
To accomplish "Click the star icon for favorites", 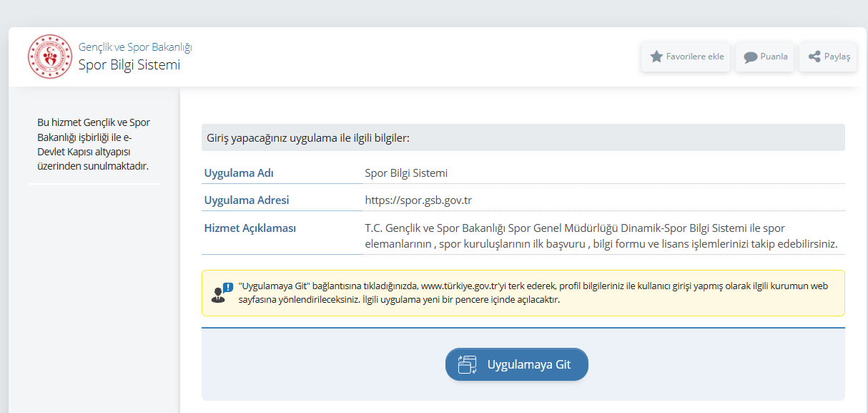I will coord(656,57).
